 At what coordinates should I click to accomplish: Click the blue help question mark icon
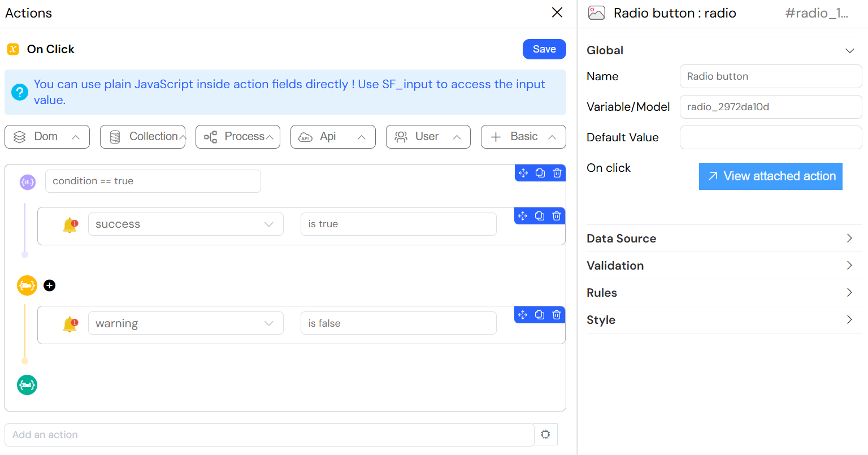(x=20, y=92)
